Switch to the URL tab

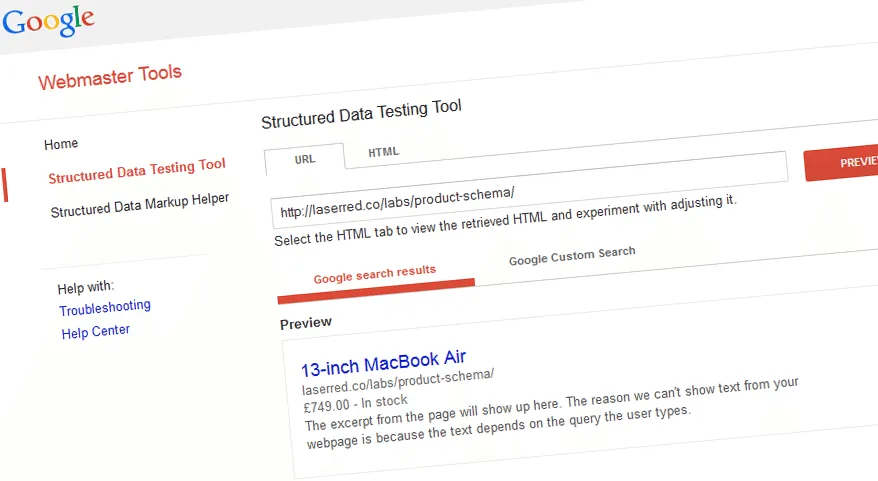(x=305, y=160)
